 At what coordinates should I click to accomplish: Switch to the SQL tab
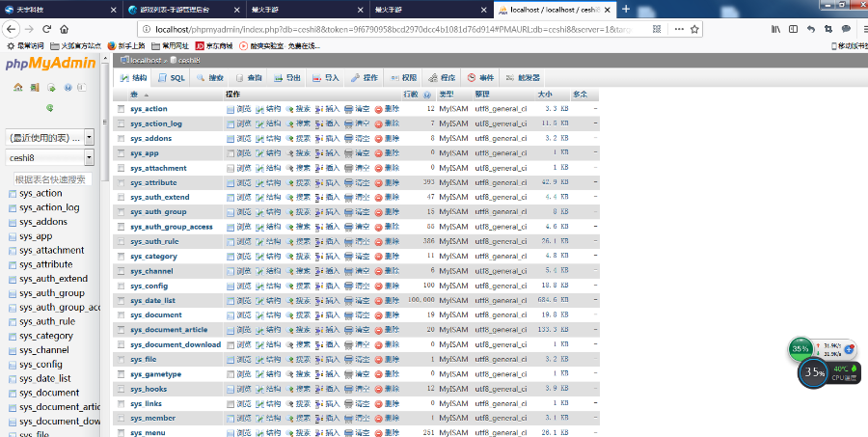(x=173, y=77)
